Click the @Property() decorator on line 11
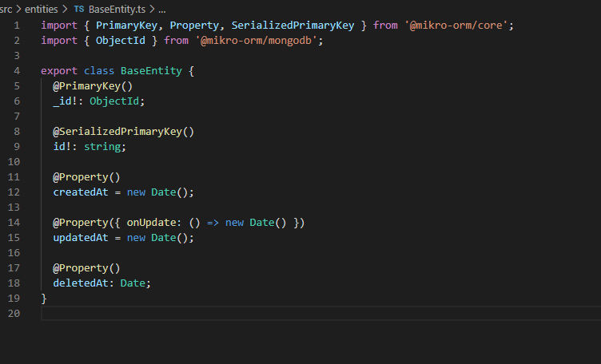This screenshot has height=364, width=601. tap(86, 177)
